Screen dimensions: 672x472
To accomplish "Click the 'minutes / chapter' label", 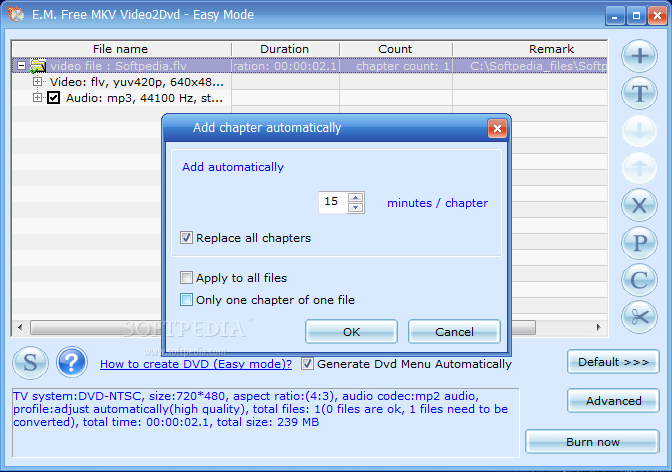I will click(x=437, y=203).
